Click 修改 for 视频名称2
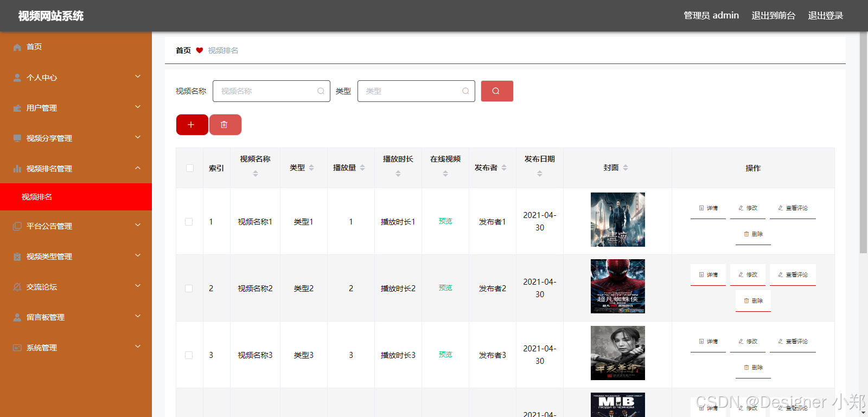This screenshot has width=868, height=417. click(x=748, y=275)
